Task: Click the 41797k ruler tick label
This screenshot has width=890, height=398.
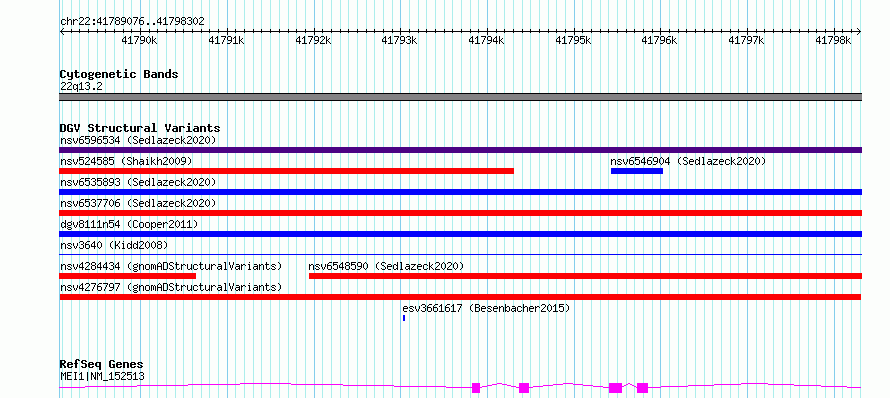Action: [746, 40]
